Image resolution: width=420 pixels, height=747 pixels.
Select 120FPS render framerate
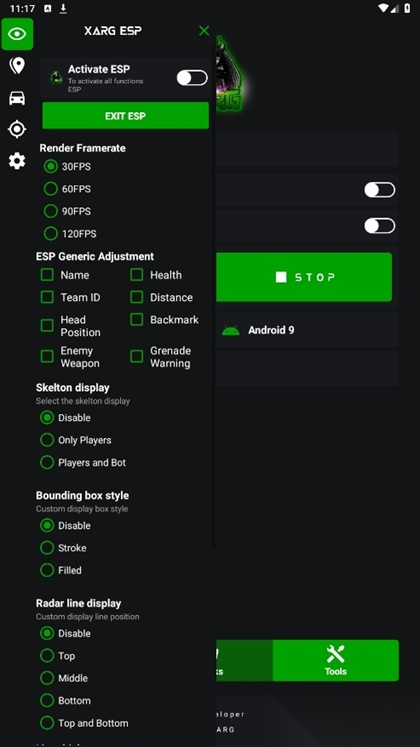click(50, 233)
